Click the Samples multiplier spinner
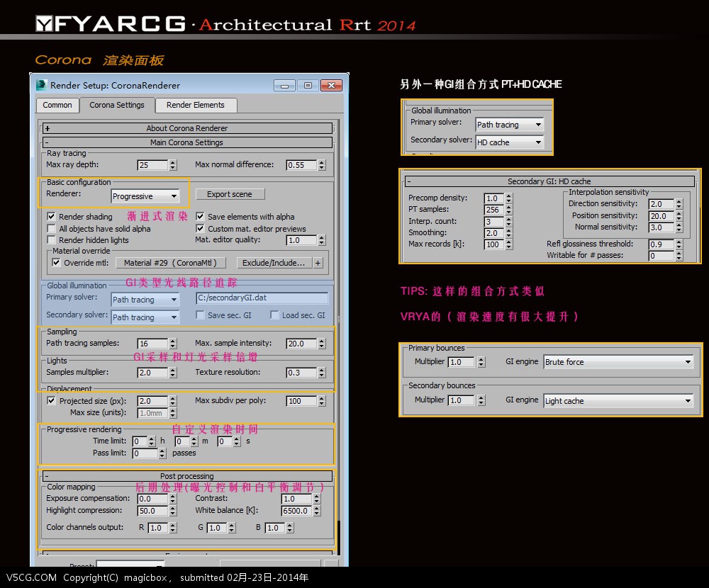 173,373
